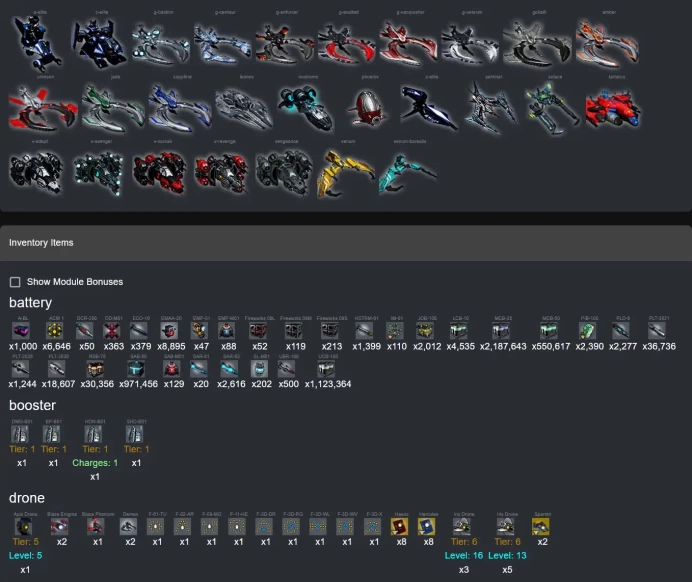
Task: Click the G-Exalted red Goliath thumbnail
Action: click(x=346, y=44)
